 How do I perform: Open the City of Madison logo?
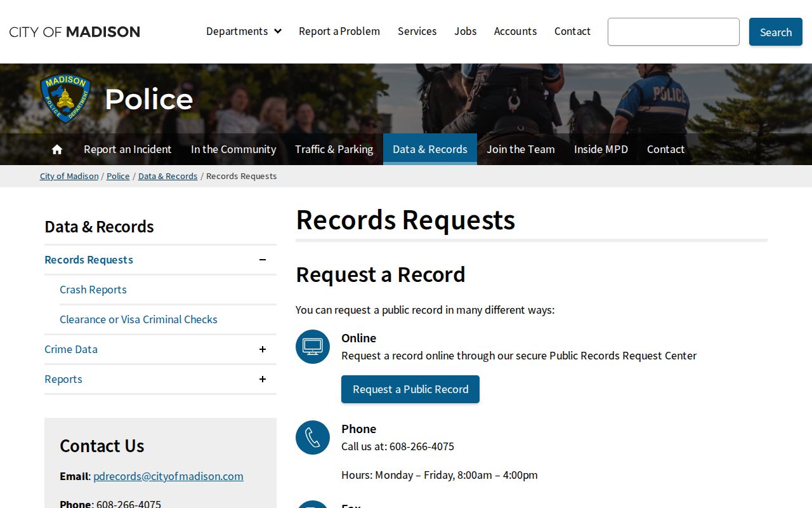75,32
